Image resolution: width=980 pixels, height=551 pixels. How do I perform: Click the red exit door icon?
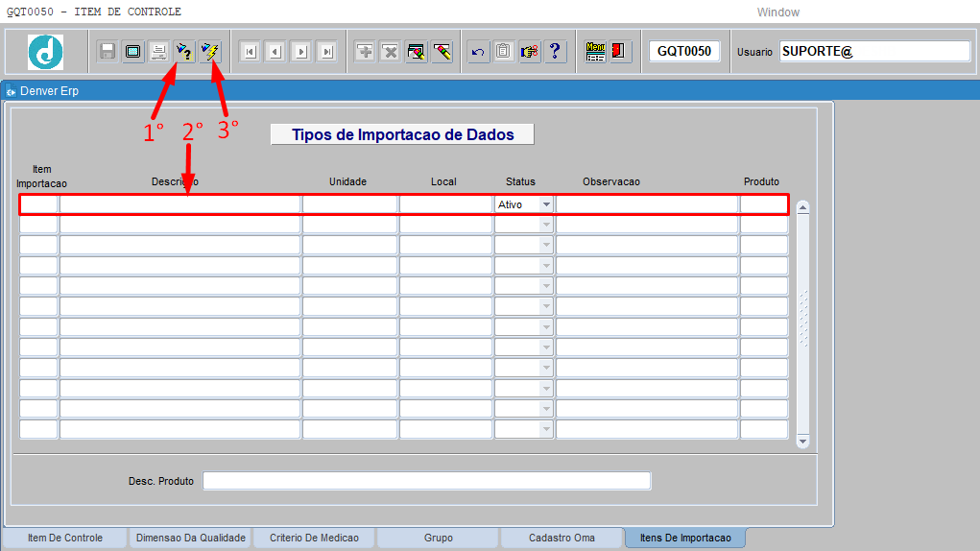[x=619, y=51]
